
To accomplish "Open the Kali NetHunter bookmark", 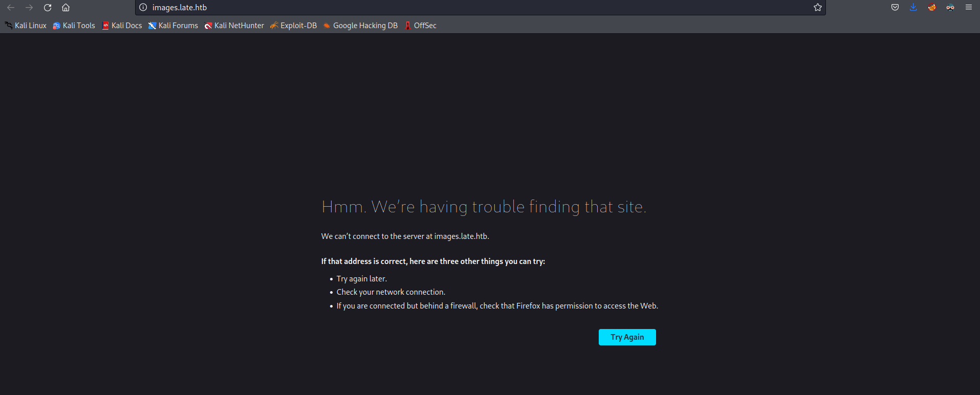I will pos(234,26).
